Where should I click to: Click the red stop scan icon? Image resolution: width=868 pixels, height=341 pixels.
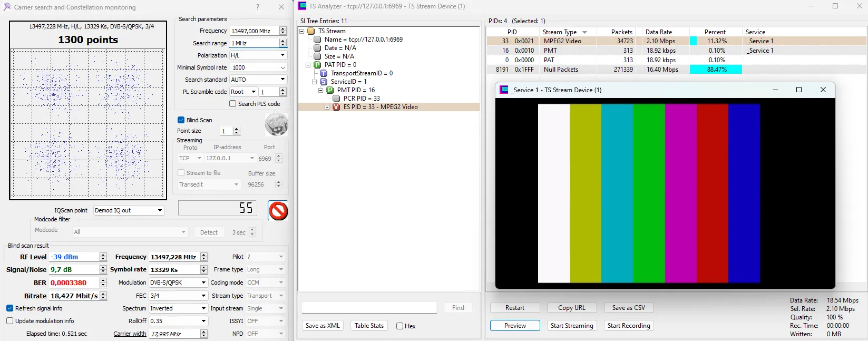click(x=278, y=211)
